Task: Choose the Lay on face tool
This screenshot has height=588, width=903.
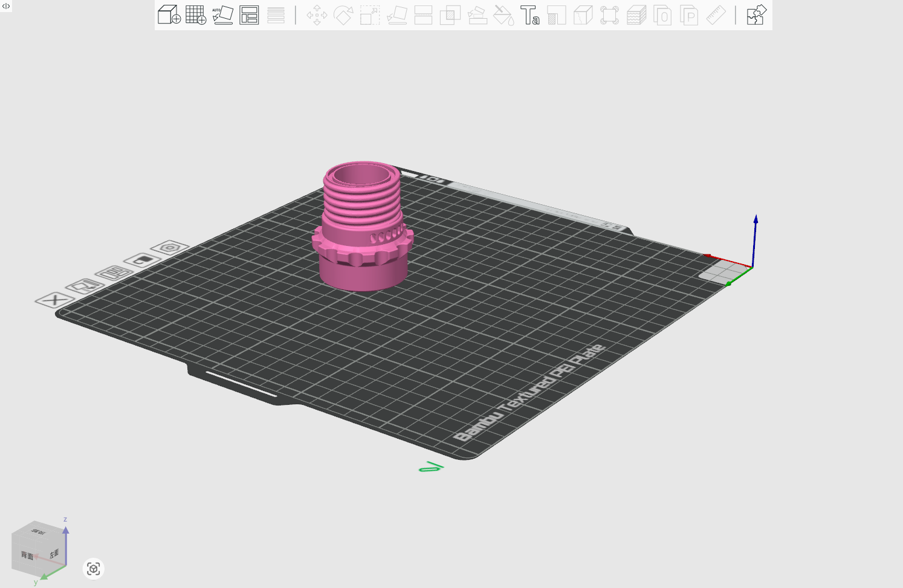Action: [x=396, y=15]
